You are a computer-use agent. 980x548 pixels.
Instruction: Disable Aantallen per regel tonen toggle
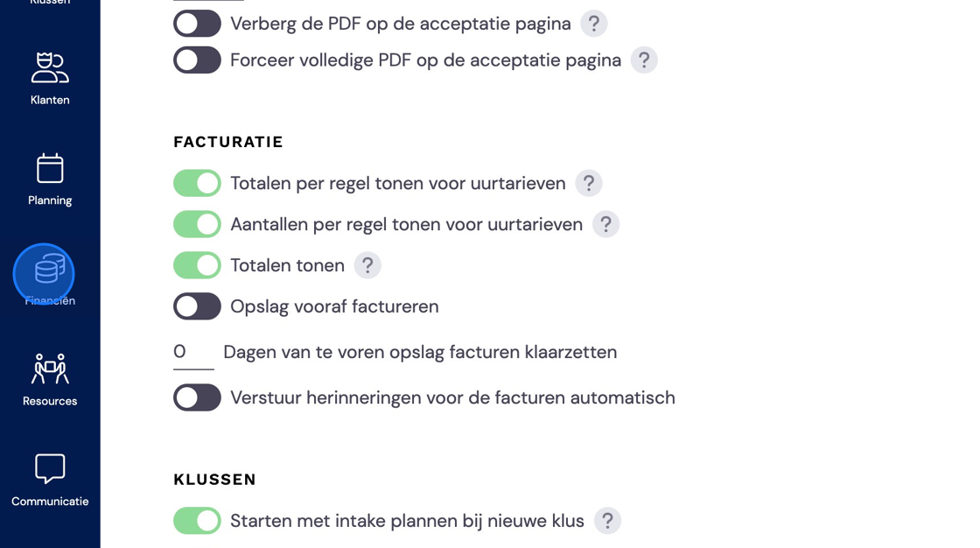[197, 225]
